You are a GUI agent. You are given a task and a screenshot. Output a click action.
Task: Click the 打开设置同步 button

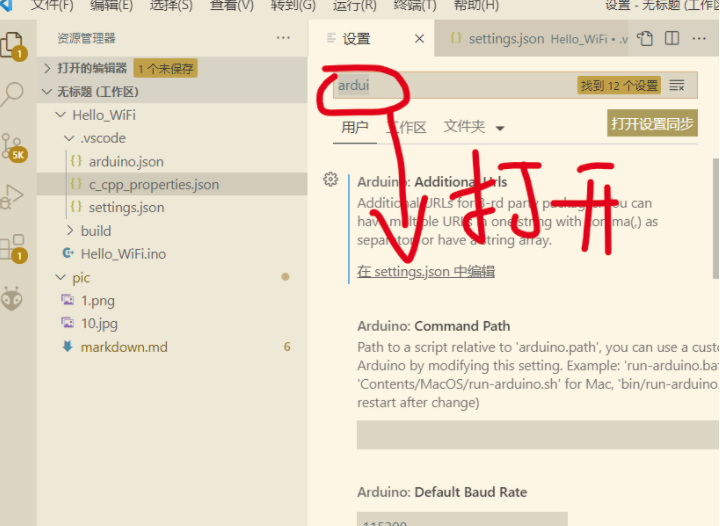(652, 123)
